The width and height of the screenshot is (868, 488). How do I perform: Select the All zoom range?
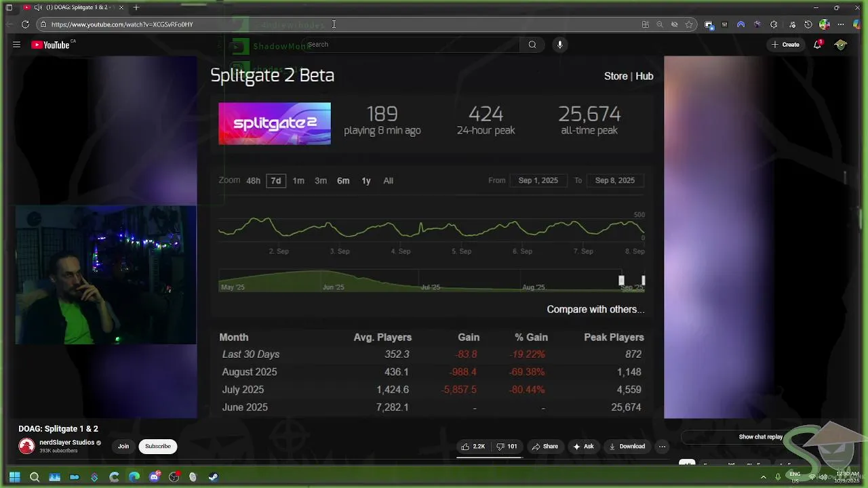pyautogui.click(x=388, y=181)
